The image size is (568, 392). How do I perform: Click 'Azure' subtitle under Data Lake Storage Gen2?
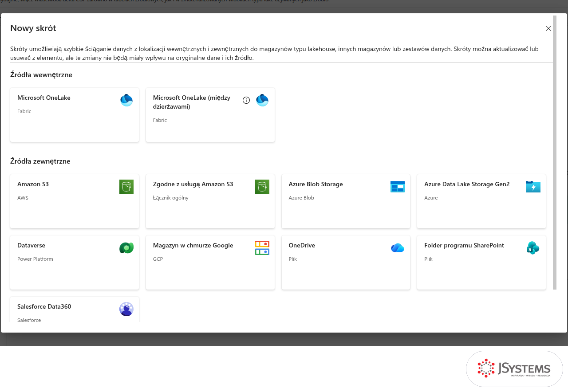pyautogui.click(x=431, y=198)
